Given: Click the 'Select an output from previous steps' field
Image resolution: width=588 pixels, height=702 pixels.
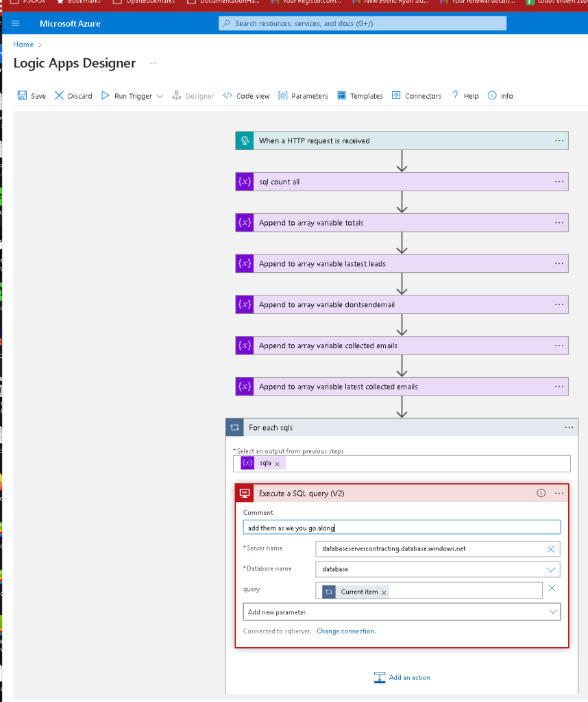Looking at the screenshot, I should point(402,463).
